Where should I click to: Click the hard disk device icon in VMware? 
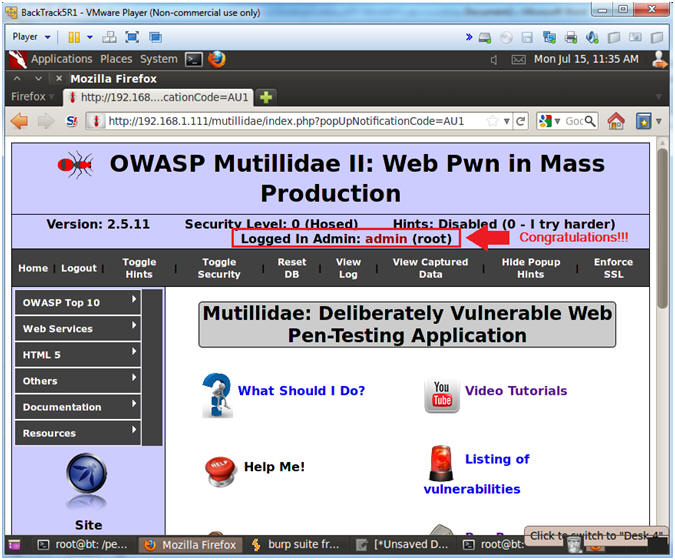pyautogui.click(x=485, y=38)
